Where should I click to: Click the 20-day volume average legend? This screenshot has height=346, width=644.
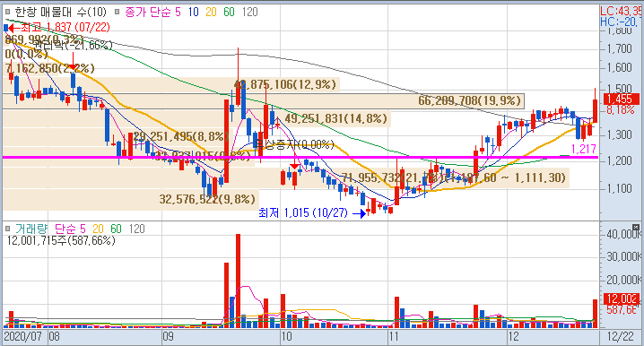click(x=98, y=229)
